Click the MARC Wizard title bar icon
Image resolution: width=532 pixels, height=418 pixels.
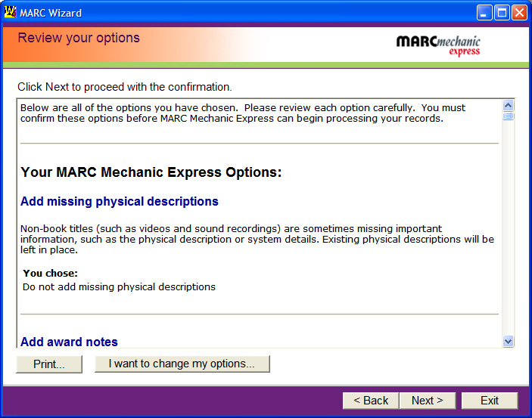click(x=10, y=12)
